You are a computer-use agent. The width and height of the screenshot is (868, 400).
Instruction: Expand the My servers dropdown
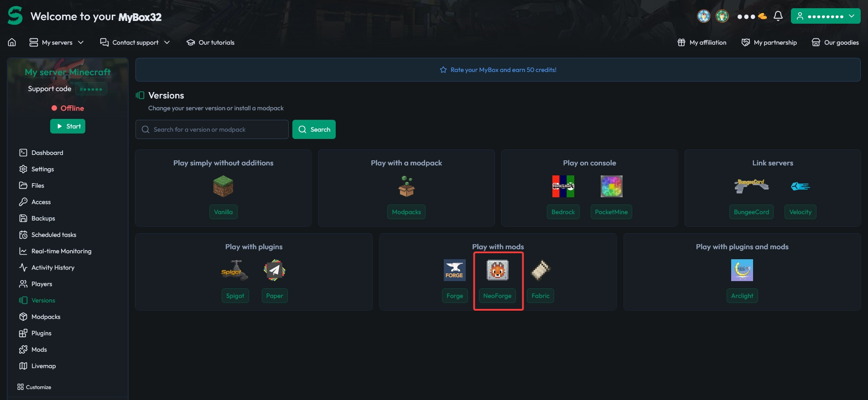57,42
